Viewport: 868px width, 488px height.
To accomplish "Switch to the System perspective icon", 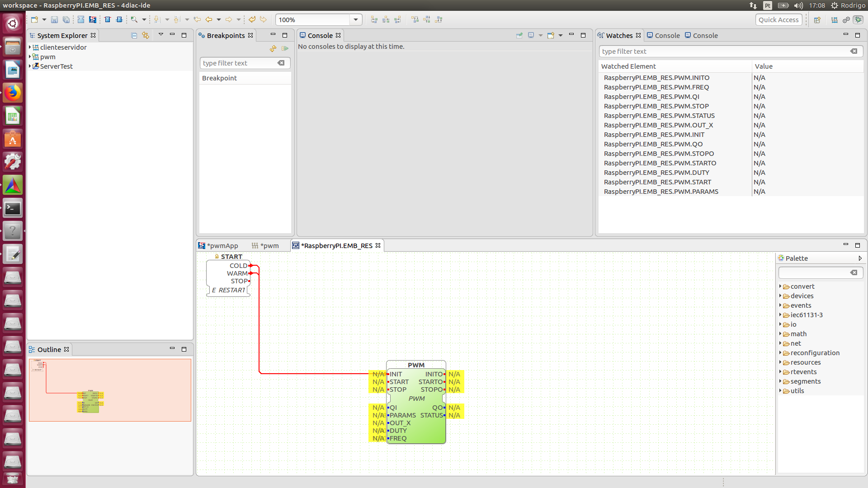I will point(835,19).
